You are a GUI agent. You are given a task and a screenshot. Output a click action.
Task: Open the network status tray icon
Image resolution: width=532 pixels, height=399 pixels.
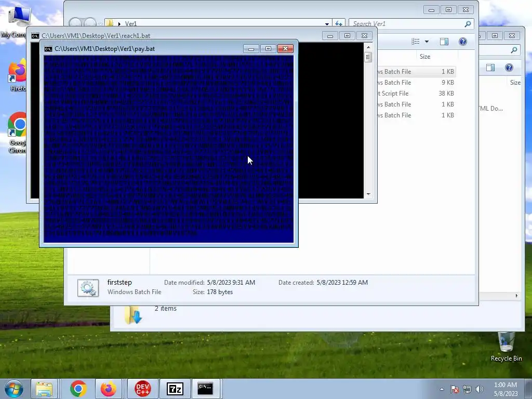coord(467,389)
